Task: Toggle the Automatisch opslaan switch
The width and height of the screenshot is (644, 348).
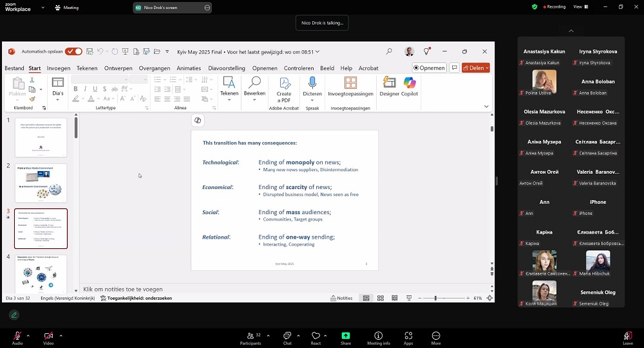Action: [x=73, y=51]
